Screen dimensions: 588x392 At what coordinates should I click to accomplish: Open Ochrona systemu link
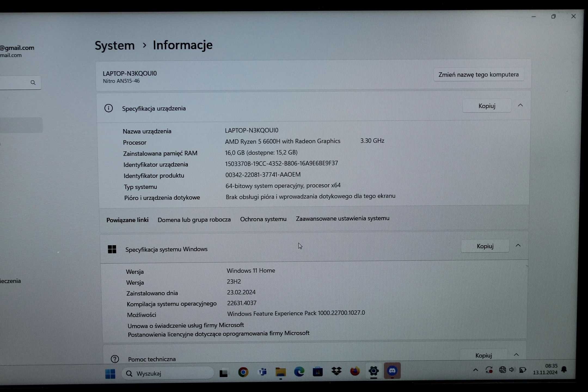(263, 219)
